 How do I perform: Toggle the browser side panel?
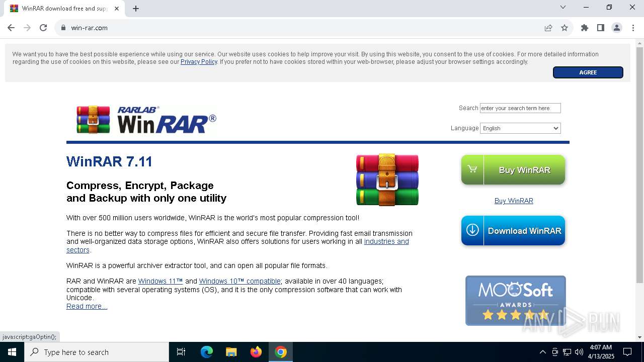pos(601,28)
